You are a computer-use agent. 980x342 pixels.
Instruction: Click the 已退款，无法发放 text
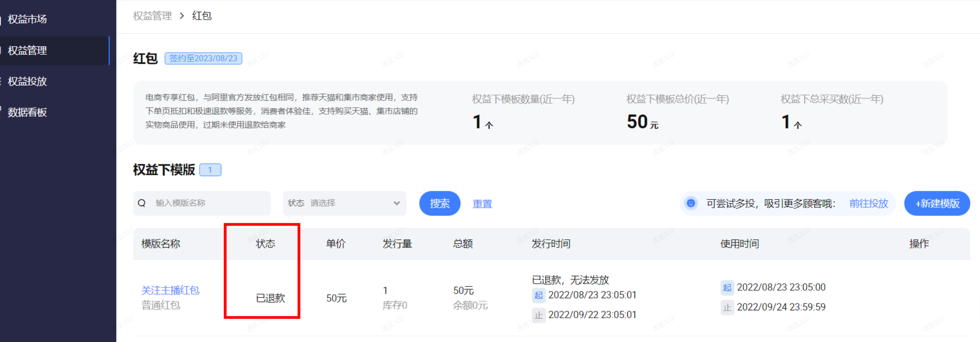[x=570, y=280]
